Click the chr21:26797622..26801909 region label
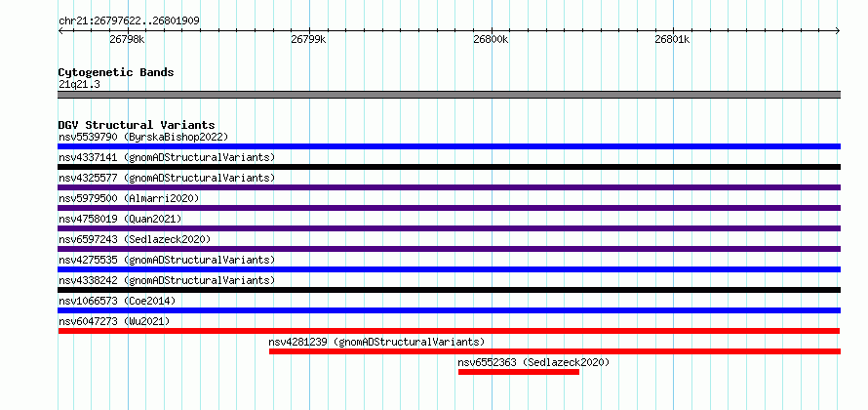Screen dimensions: 868x410 129,21
